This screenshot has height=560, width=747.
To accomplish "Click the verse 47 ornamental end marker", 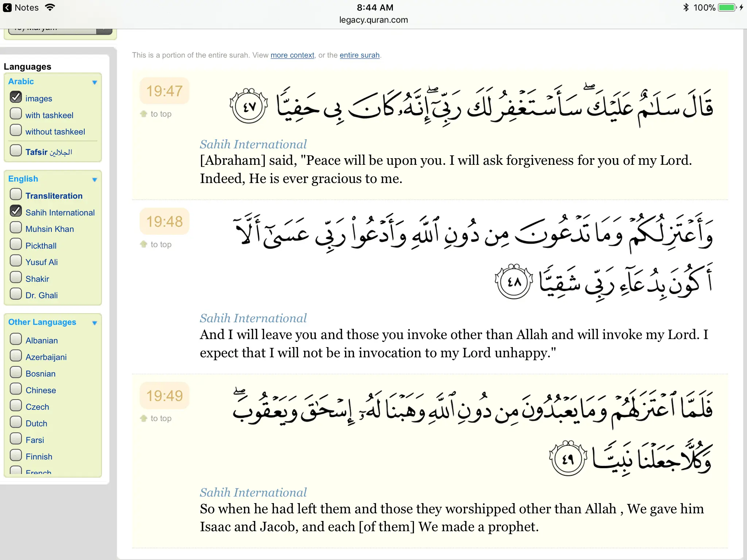I will click(249, 106).
